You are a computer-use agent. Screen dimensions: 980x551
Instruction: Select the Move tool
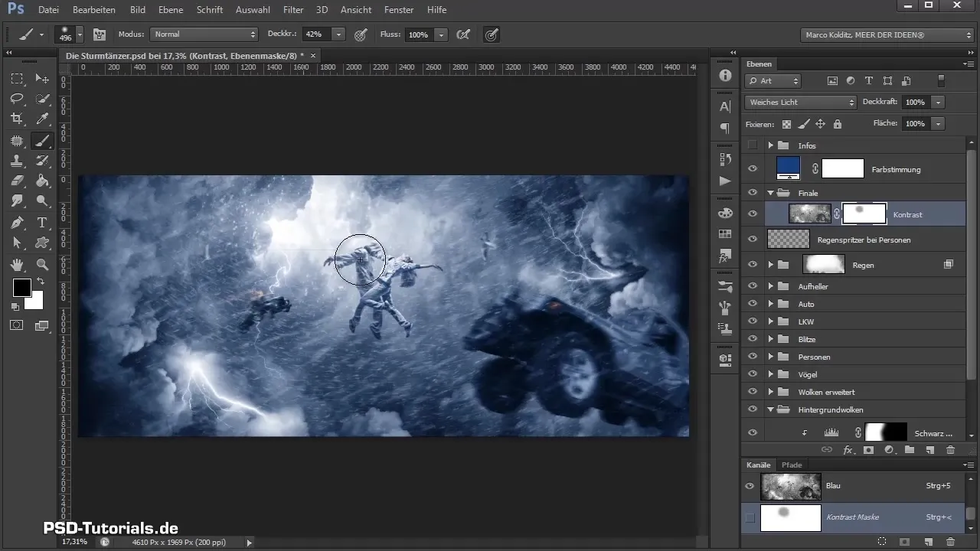[42, 79]
